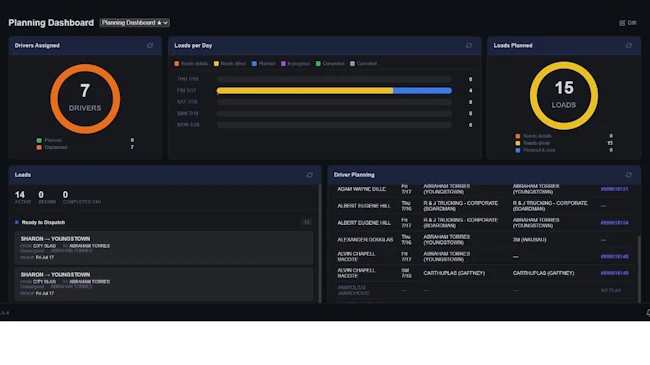Toggle the Completed legend item

point(330,63)
